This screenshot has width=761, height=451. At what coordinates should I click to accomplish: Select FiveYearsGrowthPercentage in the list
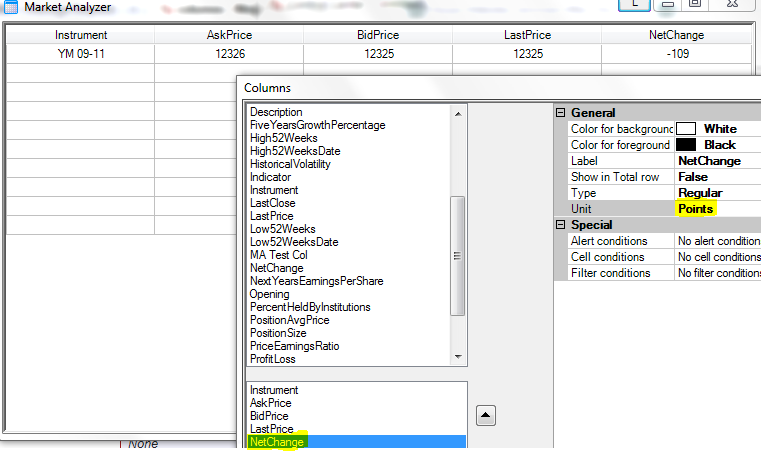pyautogui.click(x=317, y=125)
